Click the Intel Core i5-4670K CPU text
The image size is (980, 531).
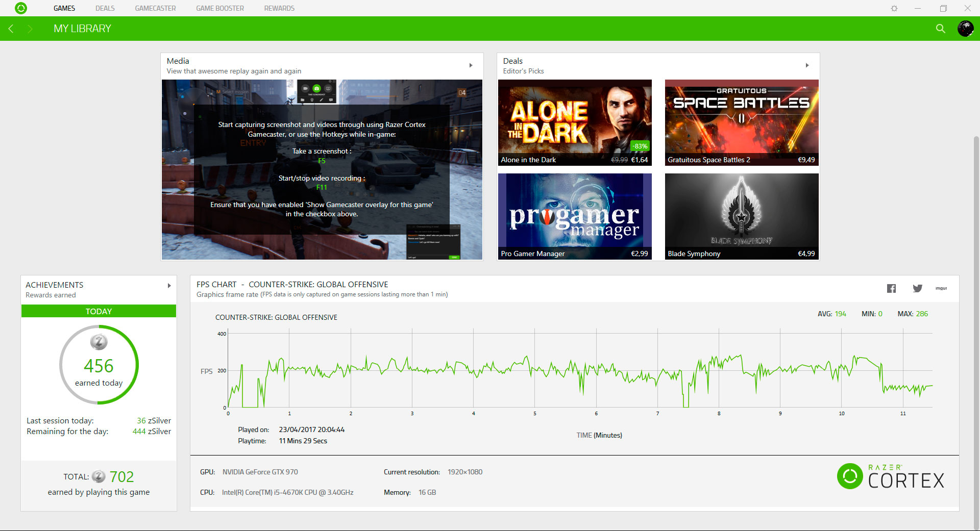point(287,492)
